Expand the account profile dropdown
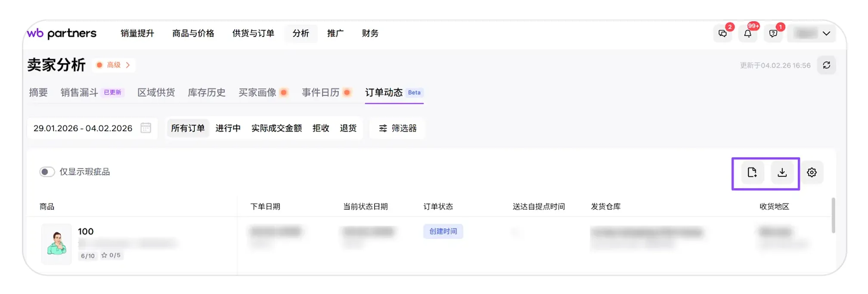 [826, 34]
